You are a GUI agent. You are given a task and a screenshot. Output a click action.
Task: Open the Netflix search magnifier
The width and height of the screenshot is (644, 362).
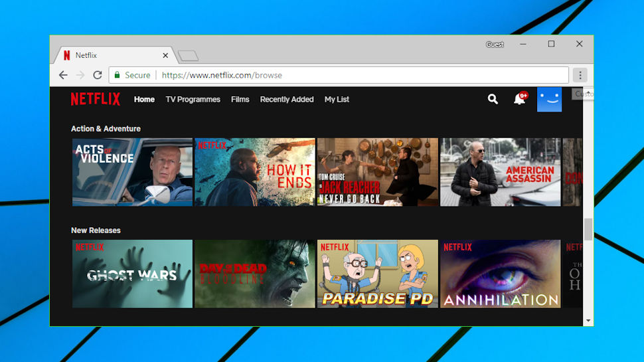tap(493, 99)
